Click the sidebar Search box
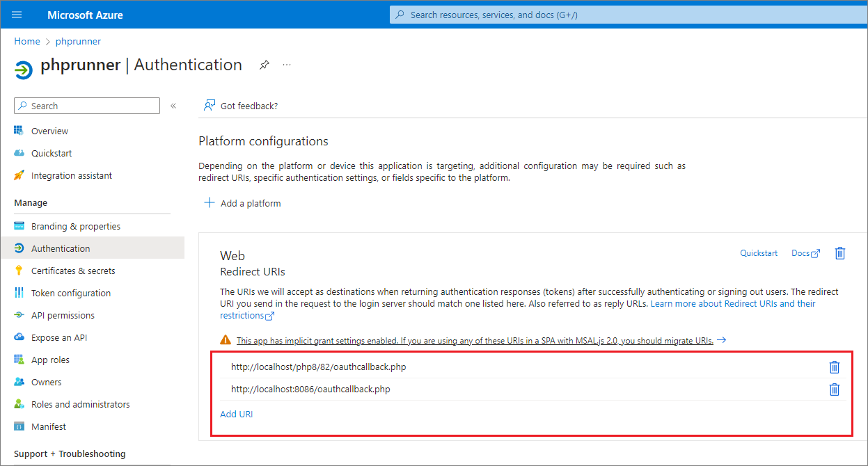The image size is (868, 466). [86, 105]
